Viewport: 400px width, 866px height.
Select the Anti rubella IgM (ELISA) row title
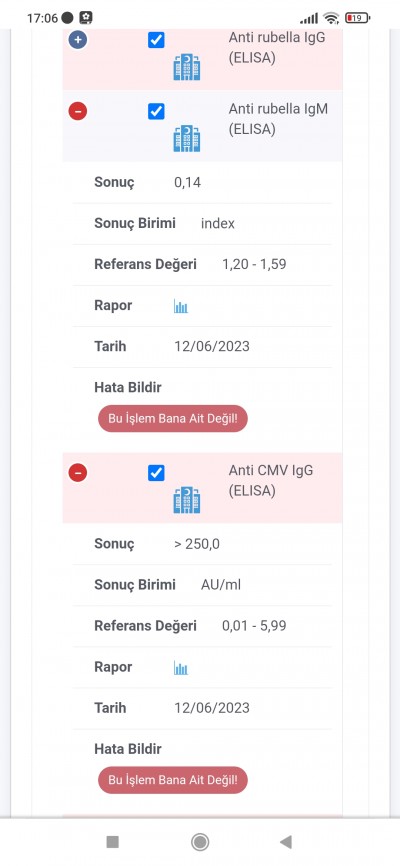pos(278,119)
